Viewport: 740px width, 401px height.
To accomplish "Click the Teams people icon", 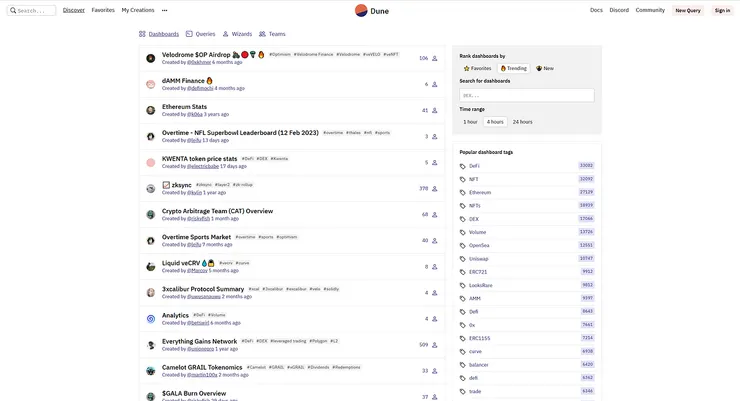I will tap(262, 34).
